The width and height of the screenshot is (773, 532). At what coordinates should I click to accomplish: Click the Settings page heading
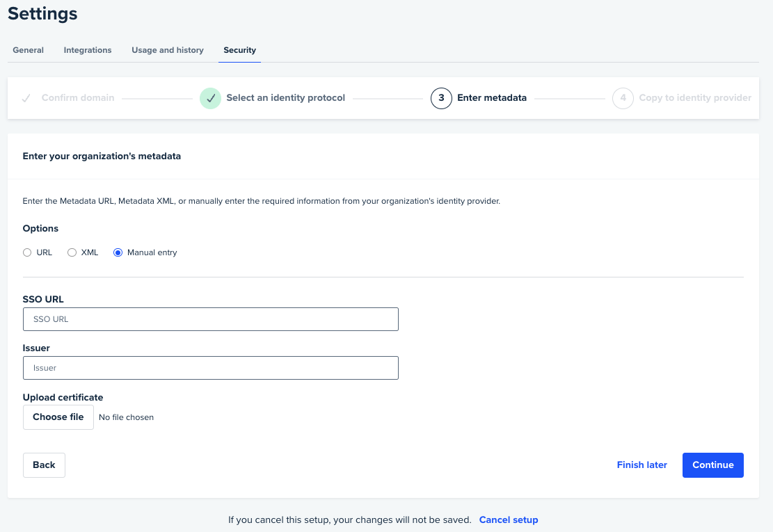42,13
